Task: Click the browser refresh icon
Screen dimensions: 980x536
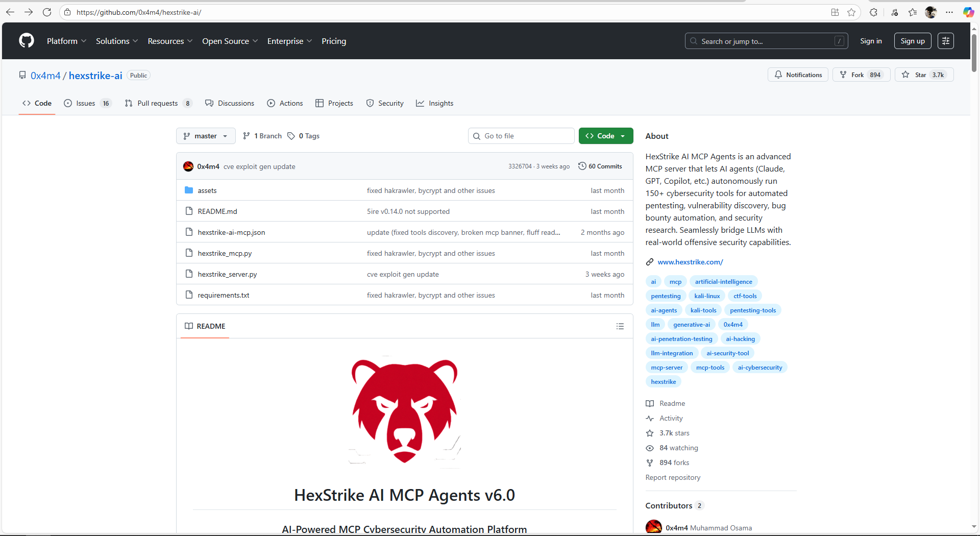Action: pos(47,12)
